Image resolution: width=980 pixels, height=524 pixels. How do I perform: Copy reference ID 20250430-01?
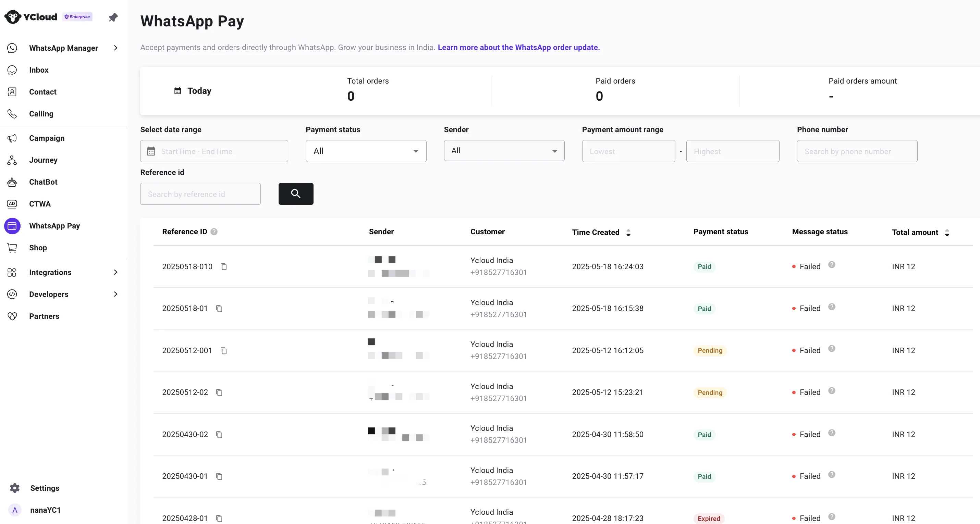click(x=219, y=476)
